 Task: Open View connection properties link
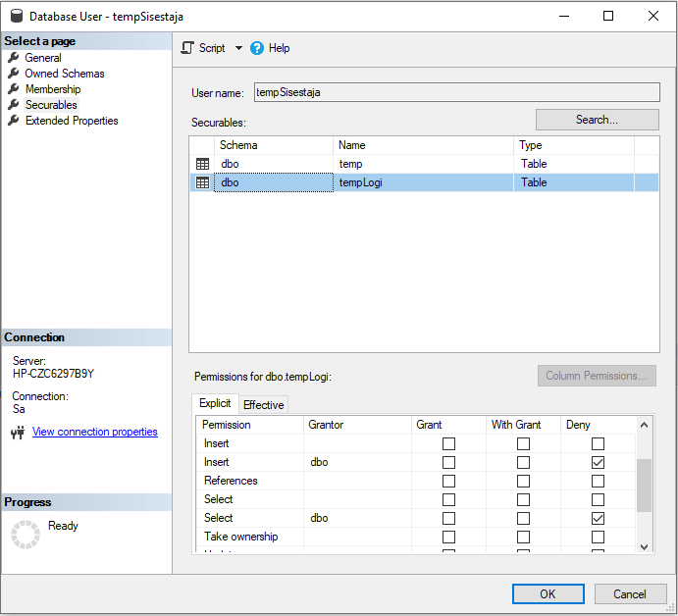click(x=94, y=432)
